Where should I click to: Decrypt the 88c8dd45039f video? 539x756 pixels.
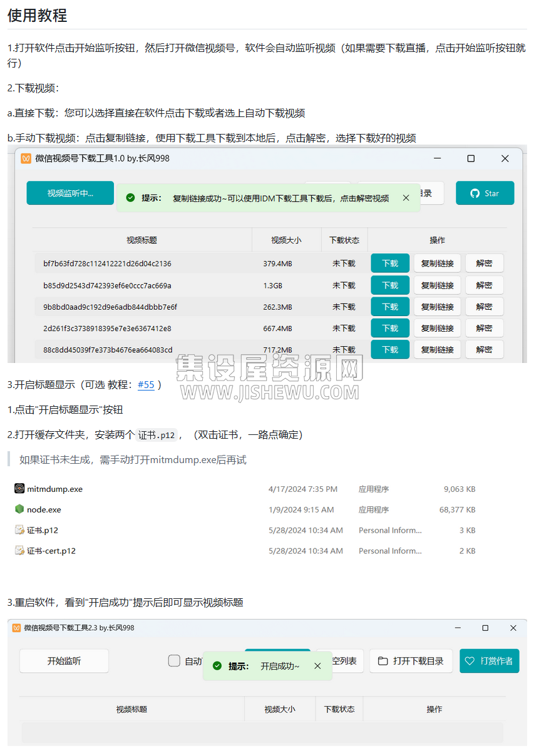[x=484, y=349]
